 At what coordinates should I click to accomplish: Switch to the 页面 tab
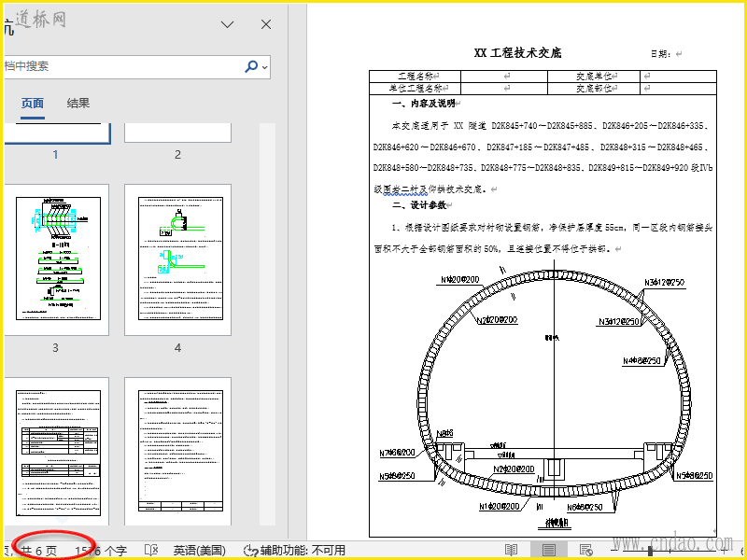tap(33, 104)
